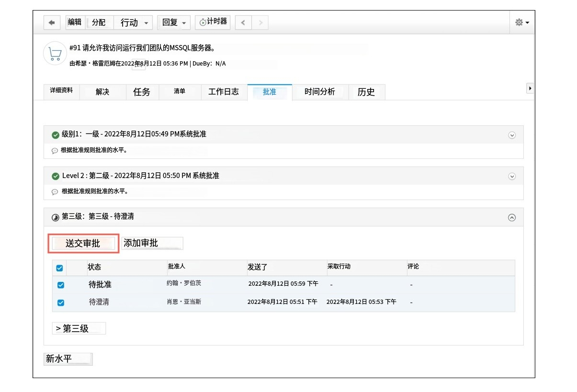Click the green check icon for 级别1

coord(56,135)
